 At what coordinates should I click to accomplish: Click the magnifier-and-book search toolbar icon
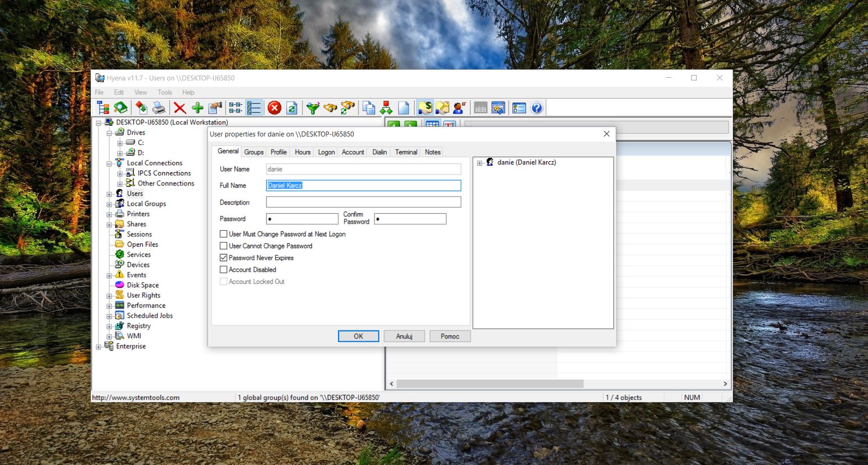pos(121,107)
